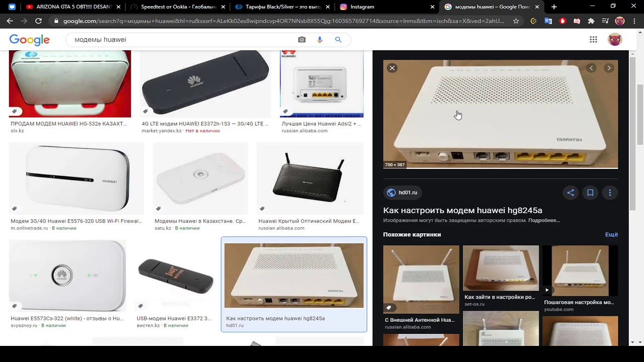Click the Chrome back arrow
Image resolution: width=644 pixels, height=362 pixels.
point(10,21)
